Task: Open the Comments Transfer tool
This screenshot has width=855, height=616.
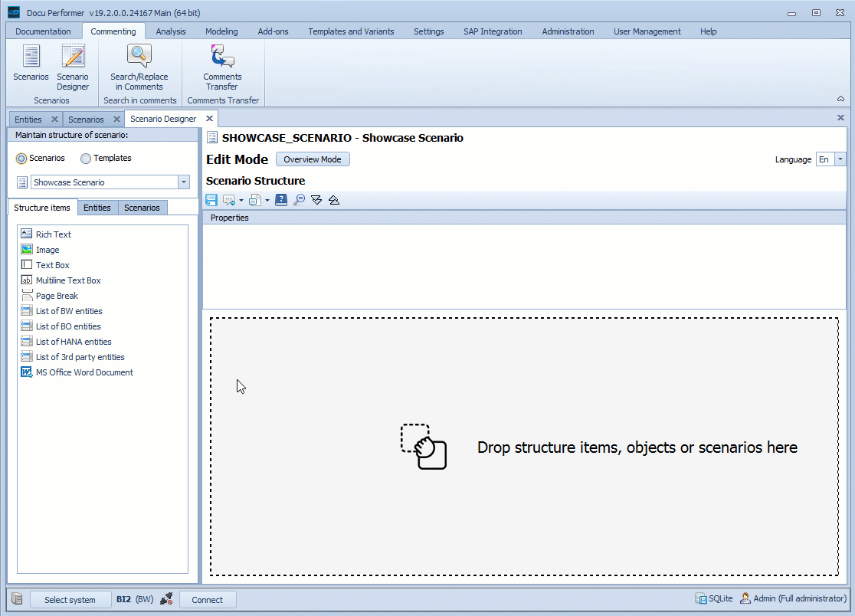Action: pyautogui.click(x=222, y=68)
